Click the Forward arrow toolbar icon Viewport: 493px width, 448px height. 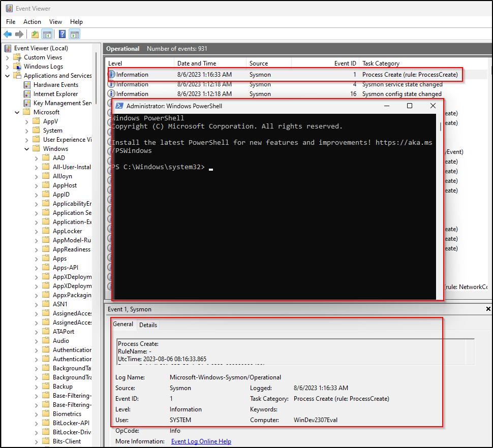[19, 35]
